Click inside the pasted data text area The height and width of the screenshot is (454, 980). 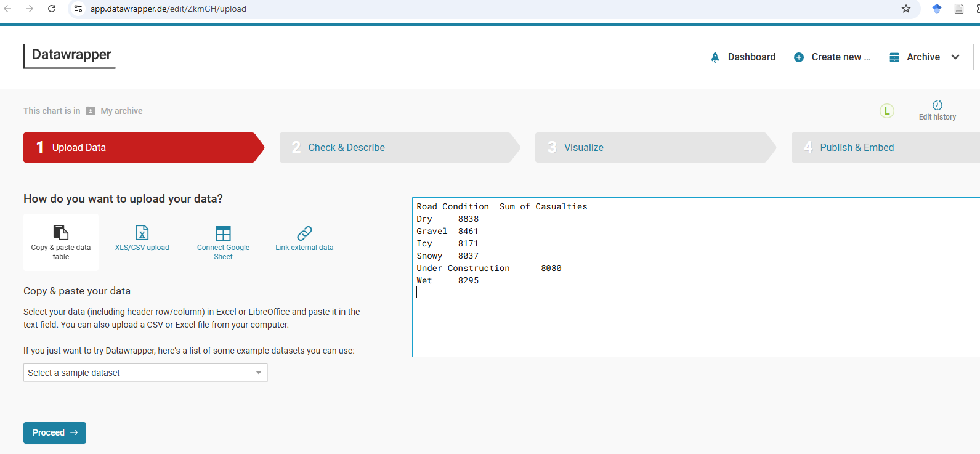point(696,277)
